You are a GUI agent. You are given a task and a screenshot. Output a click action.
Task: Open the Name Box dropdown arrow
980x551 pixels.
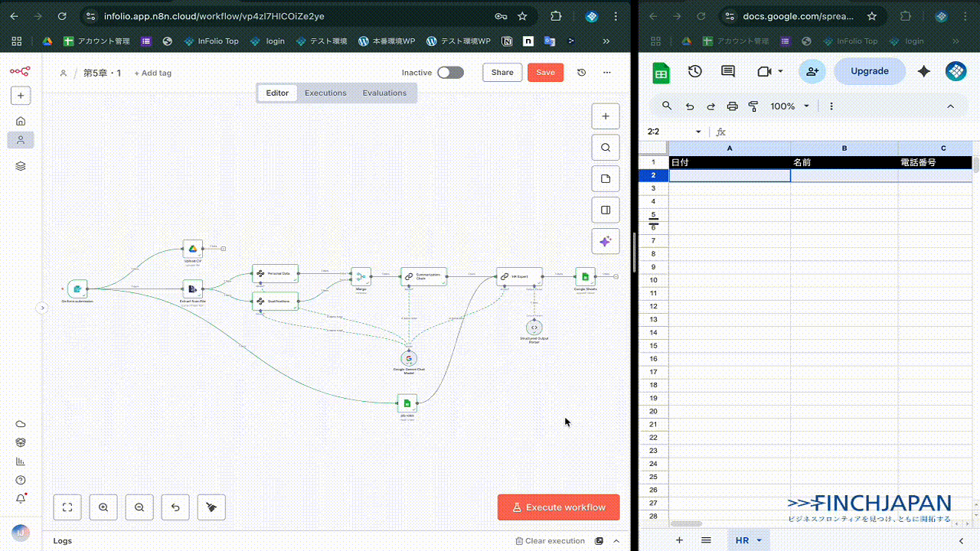click(x=698, y=132)
